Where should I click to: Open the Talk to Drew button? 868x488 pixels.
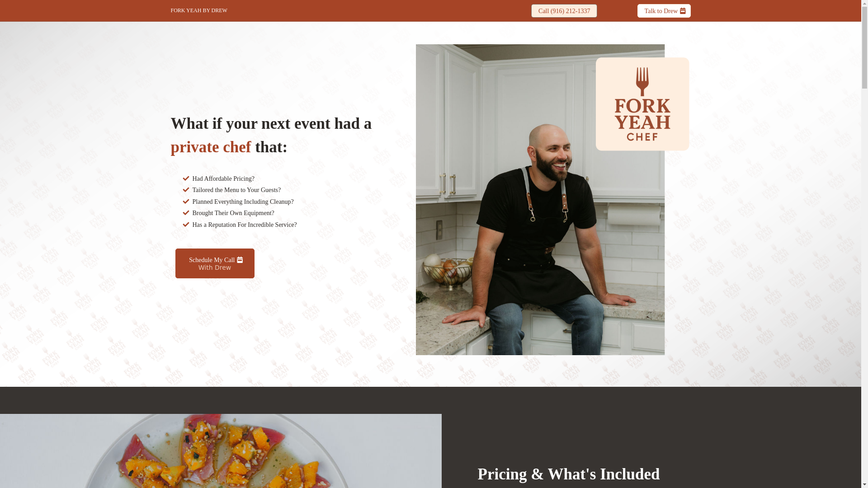[664, 11]
